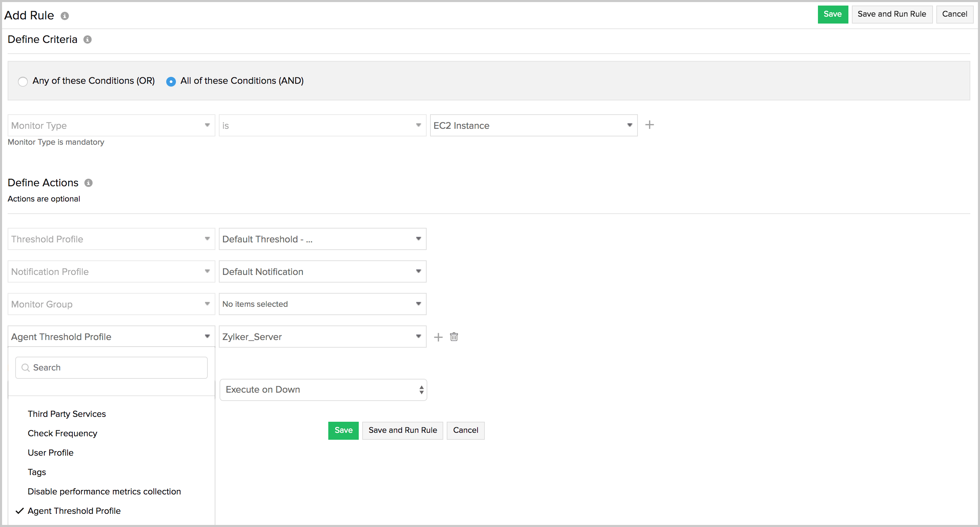Click the delete trash icon next to Zylker_Server
The image size is (980, 527).
point(454,336)
